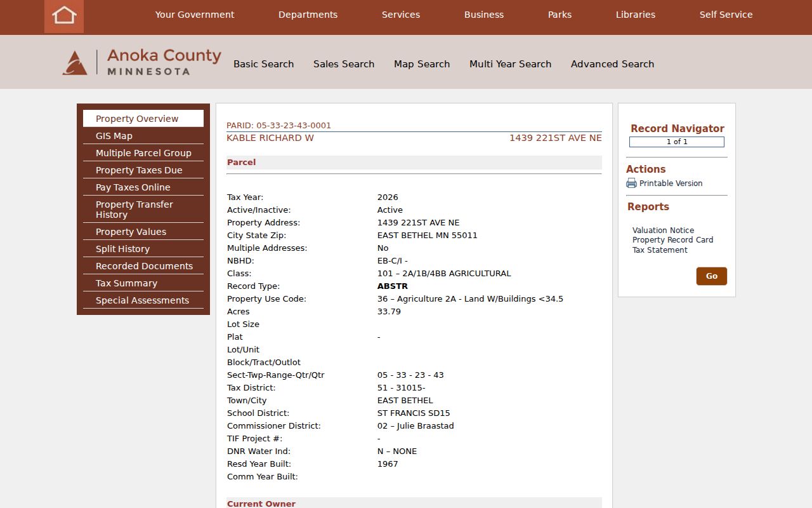This screenshot has width=812, height=508.
Task: Click owner name KABLE RICHARD W
Action: (x=270, y=138)
